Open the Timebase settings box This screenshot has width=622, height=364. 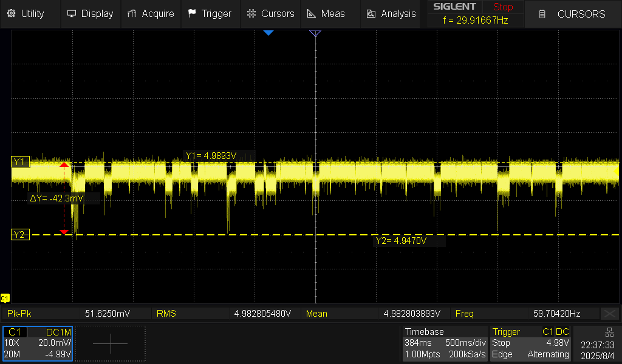click(445, 343)
